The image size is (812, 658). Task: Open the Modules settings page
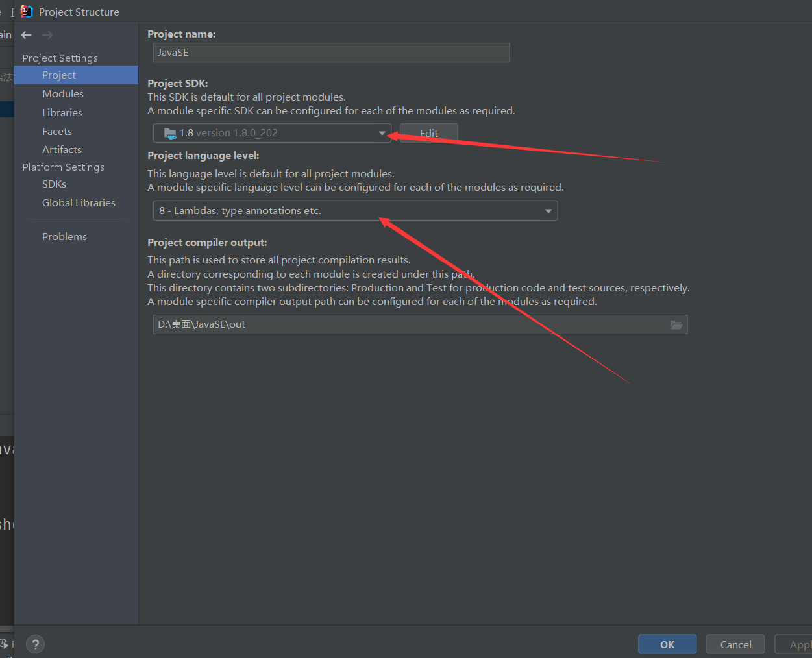[x=63, y=94]
